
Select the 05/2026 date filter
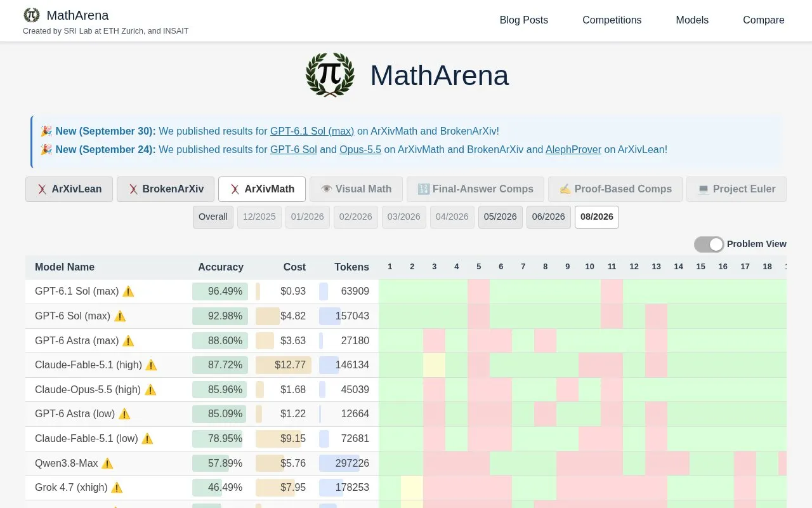point(501,217)
